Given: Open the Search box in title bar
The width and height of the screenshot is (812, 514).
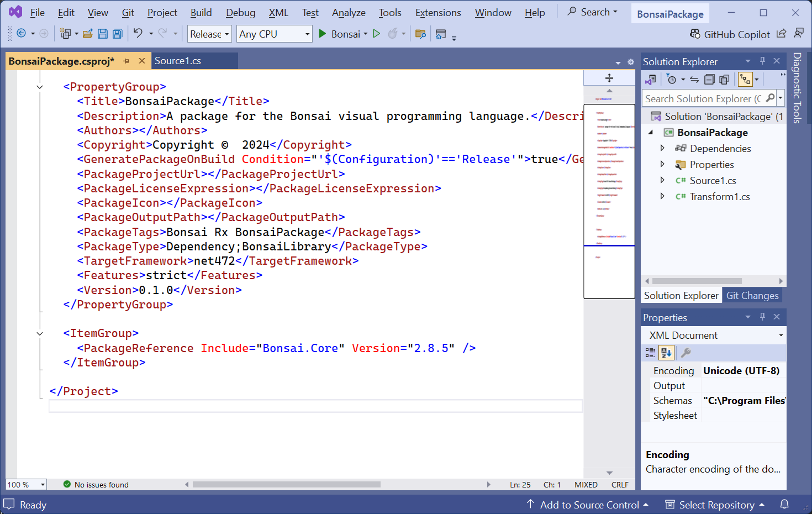Looking at the screenshot, I should tap(592, 12).
